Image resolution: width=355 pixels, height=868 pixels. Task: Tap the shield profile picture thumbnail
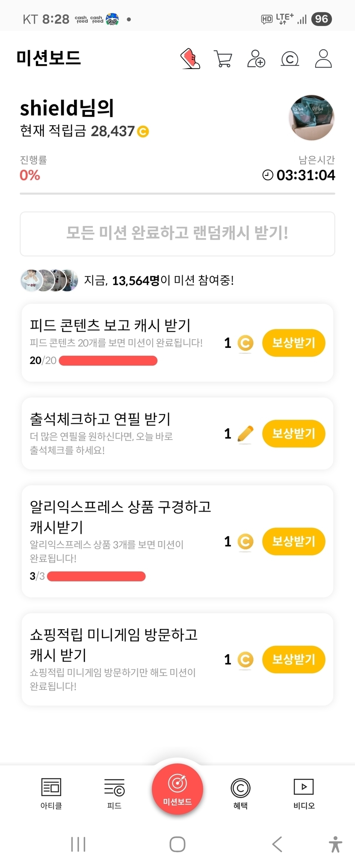(x=312, y=118)
